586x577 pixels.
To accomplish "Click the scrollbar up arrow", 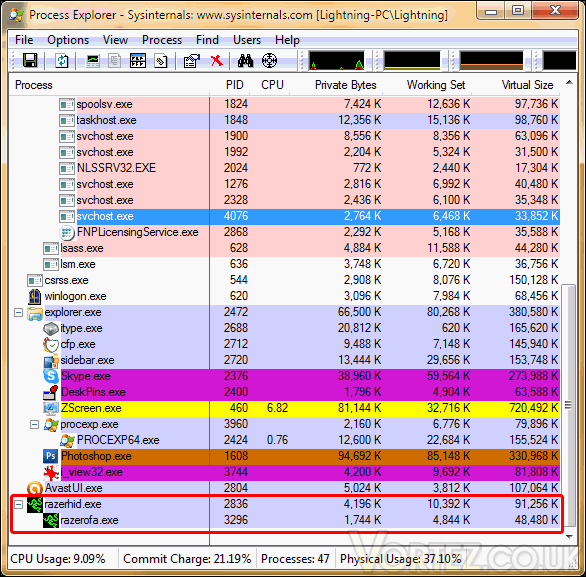I will [x=569, y=82].
